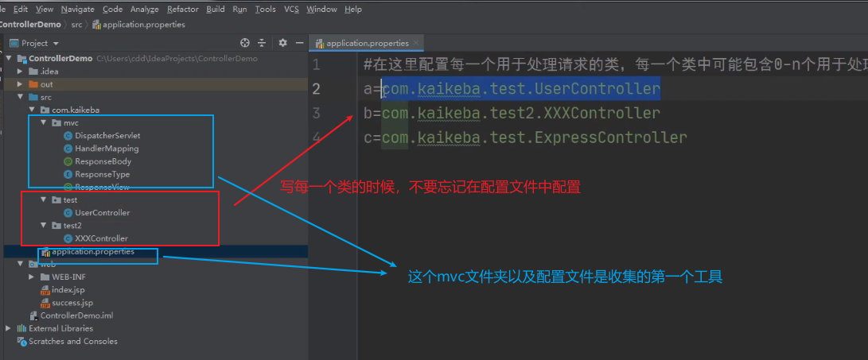Click src in the breadcrumb path
The height and width of the screenshot is (360, 868).
pyautogui.click(x=77, y=25)
